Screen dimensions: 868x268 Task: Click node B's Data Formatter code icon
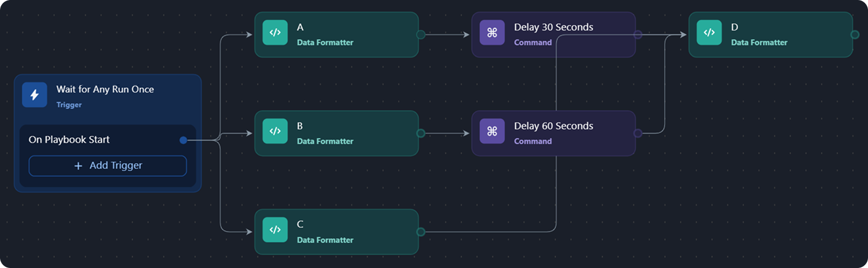[x=275, y=131]
